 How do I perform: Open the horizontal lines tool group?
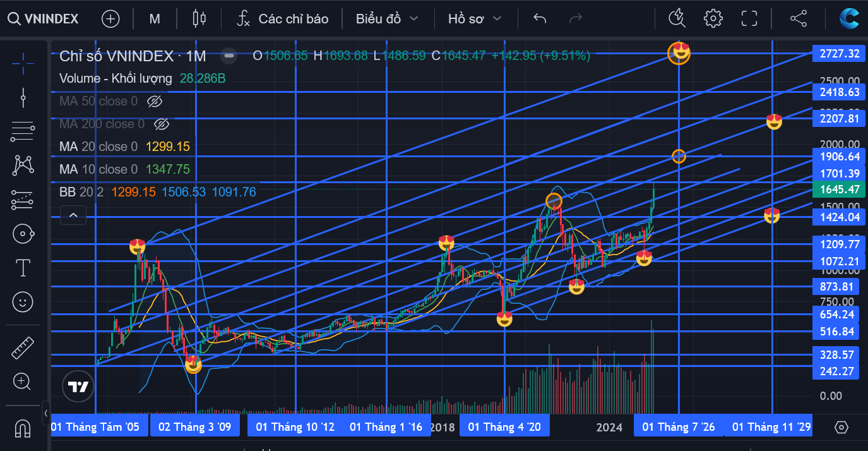[x=23, y=131]
